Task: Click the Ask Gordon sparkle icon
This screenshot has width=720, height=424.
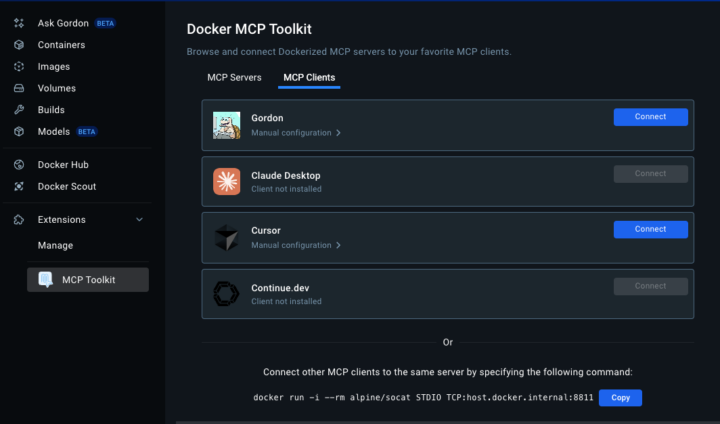Action: pyautogui.click(x=19, y=23)
